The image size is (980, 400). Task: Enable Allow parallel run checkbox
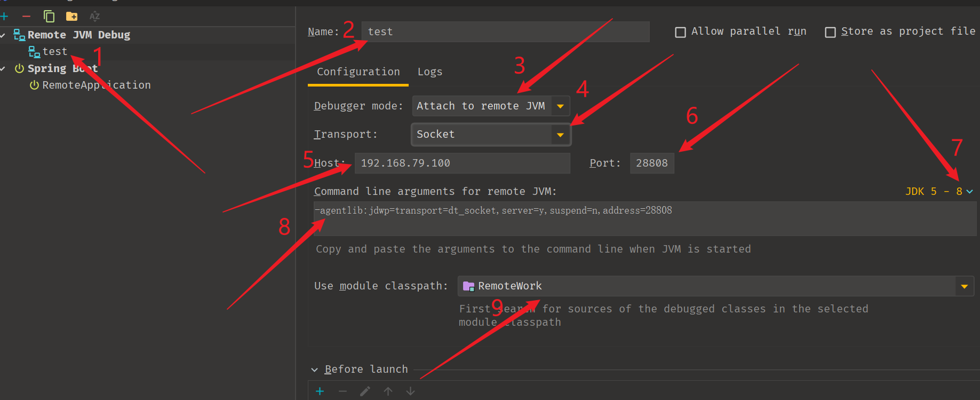pyautogui.click(x=681, y=32)
